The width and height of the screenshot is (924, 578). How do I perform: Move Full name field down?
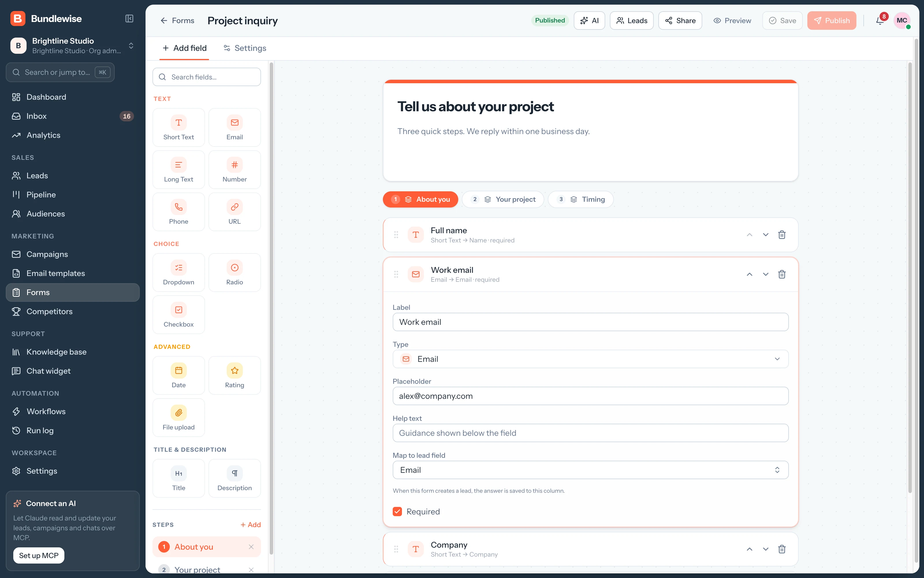(x=765, y=235)
